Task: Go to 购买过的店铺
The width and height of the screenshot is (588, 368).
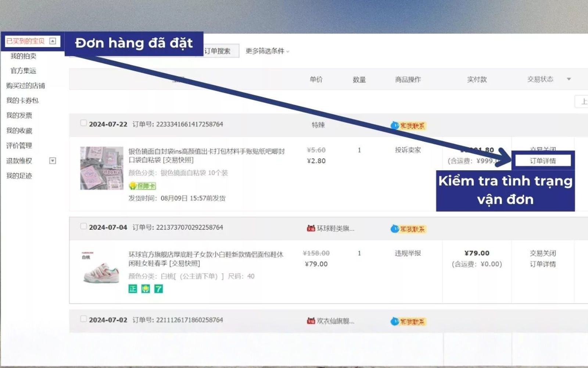Action: click(x=25, y=85)
